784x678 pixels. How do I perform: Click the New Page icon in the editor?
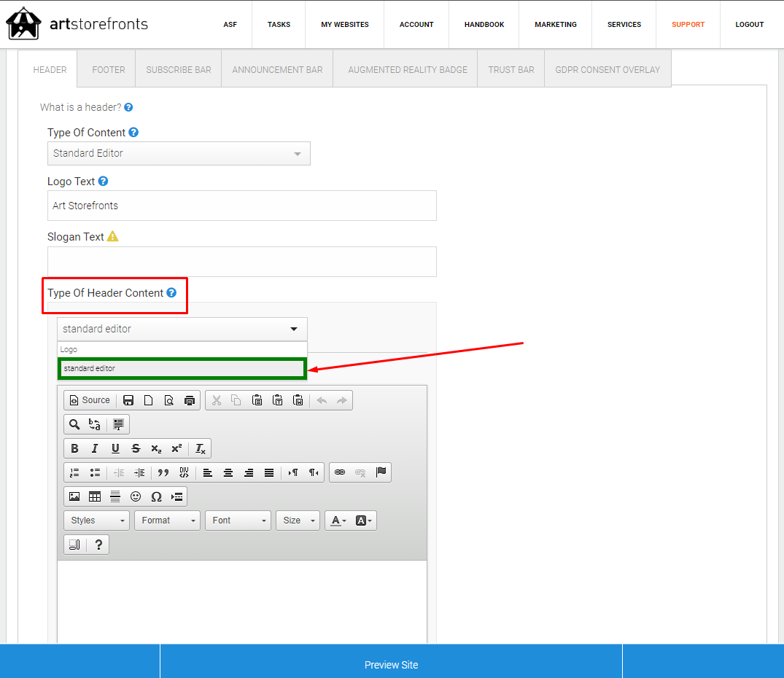149,400
